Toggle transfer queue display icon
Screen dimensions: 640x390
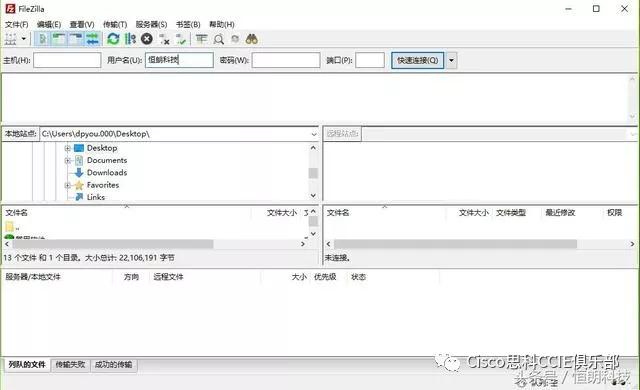point(93,39)
